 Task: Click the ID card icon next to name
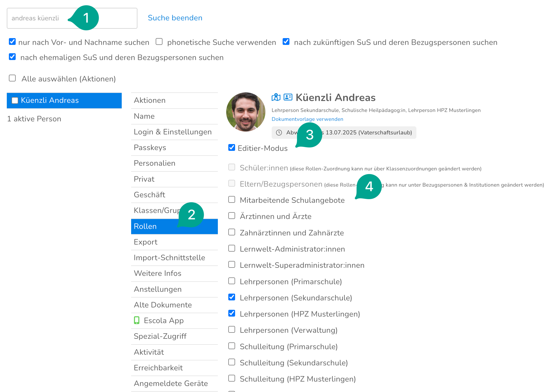coord(288,97)
